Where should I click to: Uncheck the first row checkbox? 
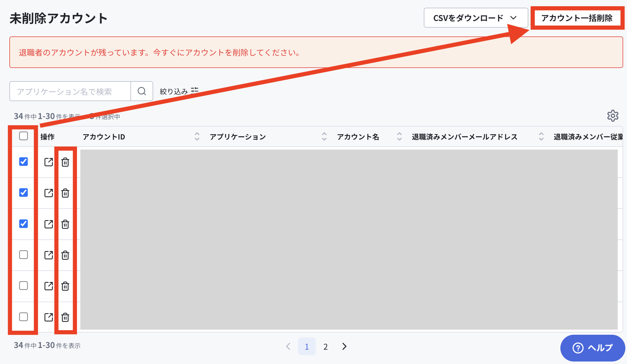coord(23,162)
